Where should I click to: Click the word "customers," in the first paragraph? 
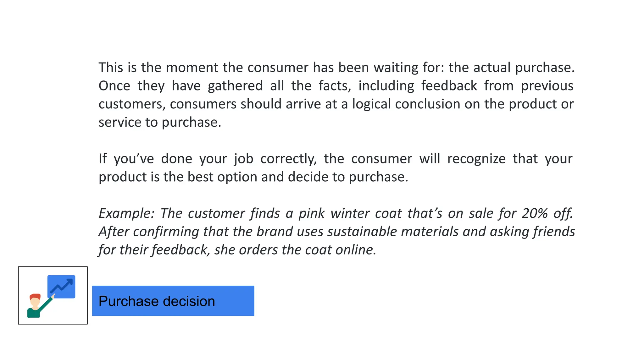(x=132, y=104)
